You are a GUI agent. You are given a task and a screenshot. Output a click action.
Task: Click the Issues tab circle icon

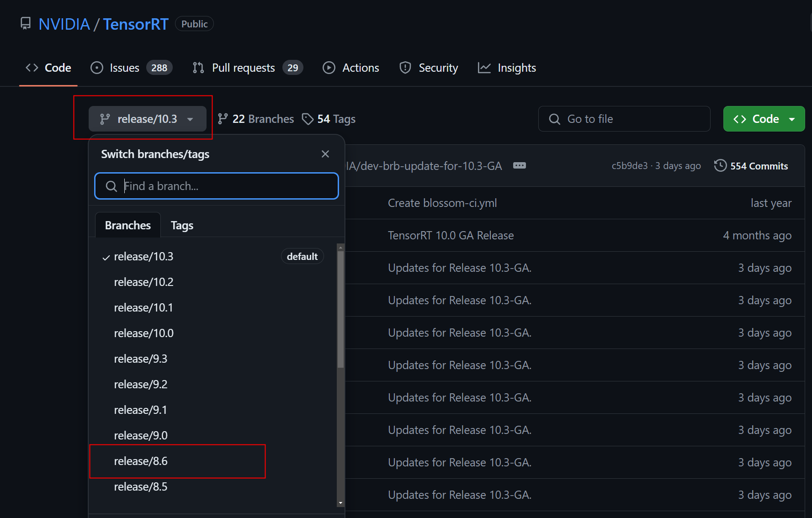(x=97, y=68)
